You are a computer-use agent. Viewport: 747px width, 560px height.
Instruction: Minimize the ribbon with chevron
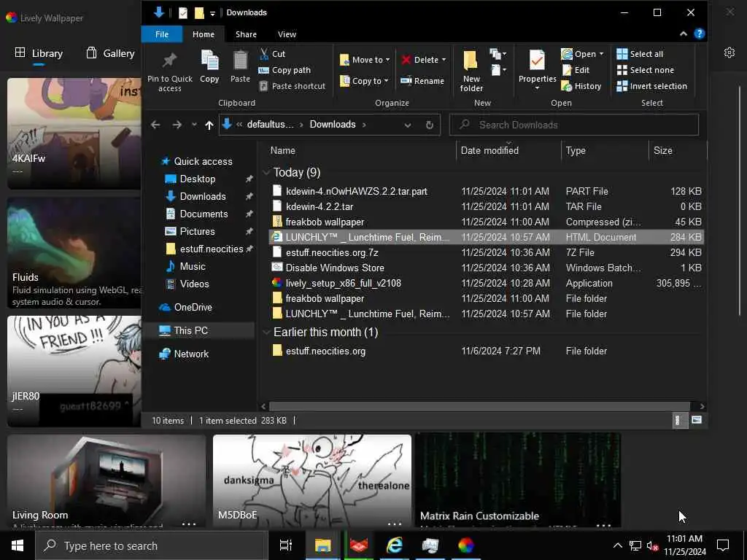(683, 34)
